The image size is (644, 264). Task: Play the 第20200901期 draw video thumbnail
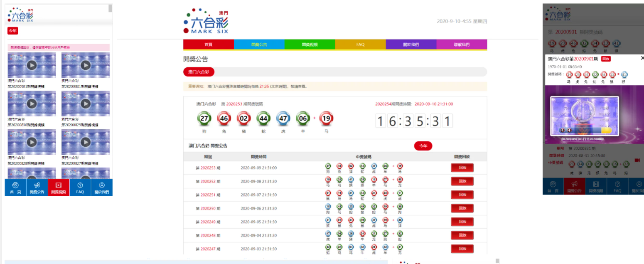tap(32, 65)
